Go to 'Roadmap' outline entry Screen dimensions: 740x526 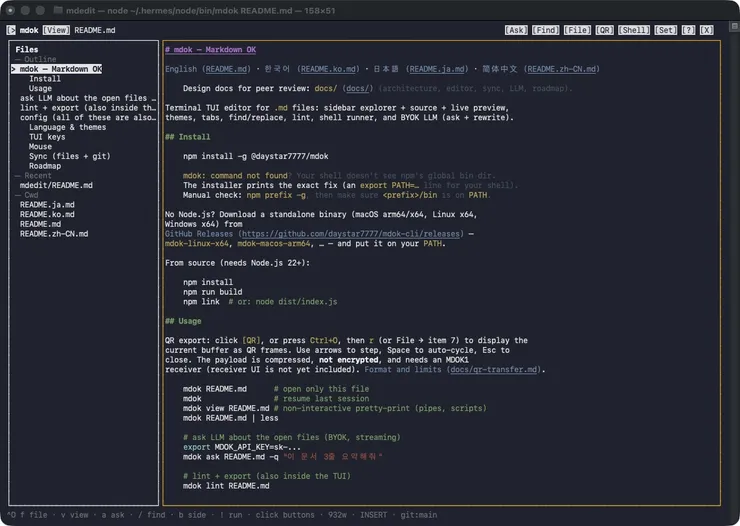[x=45, y=166]
